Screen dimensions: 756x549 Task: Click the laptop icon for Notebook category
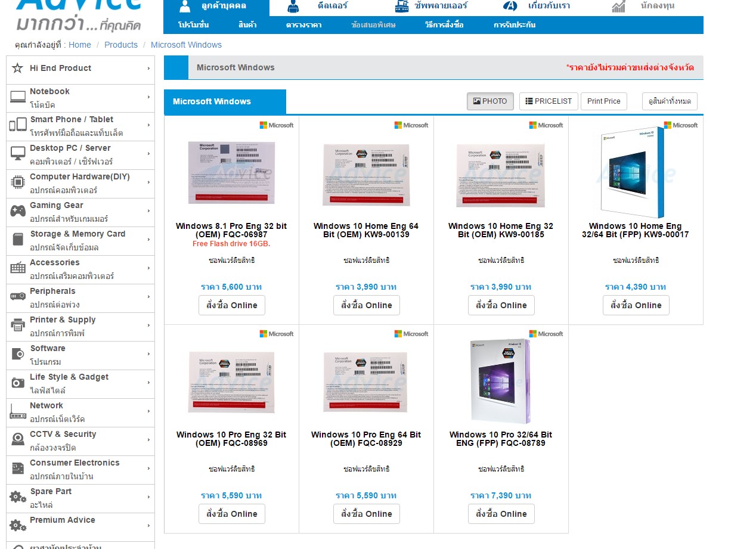[x=18, y=97]
